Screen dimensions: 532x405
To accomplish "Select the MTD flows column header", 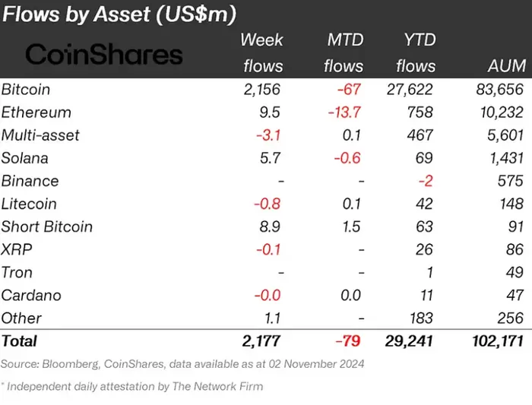I will (x=343, y=53).
